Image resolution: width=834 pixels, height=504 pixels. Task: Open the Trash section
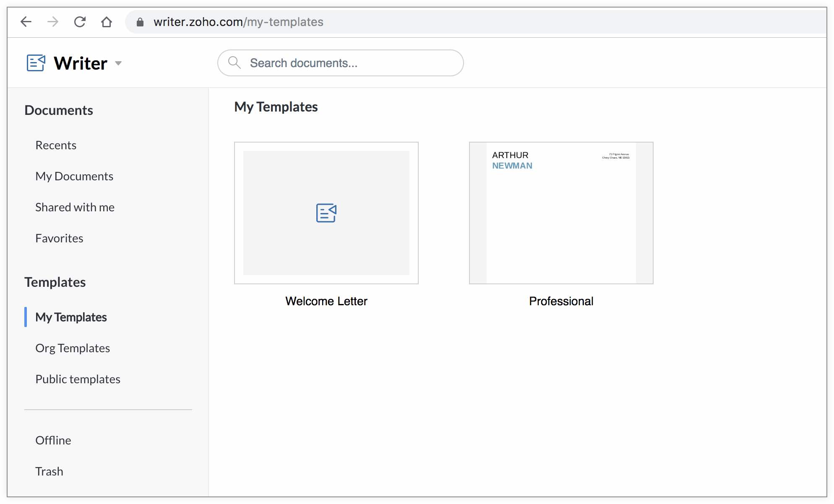coord(49,471)
